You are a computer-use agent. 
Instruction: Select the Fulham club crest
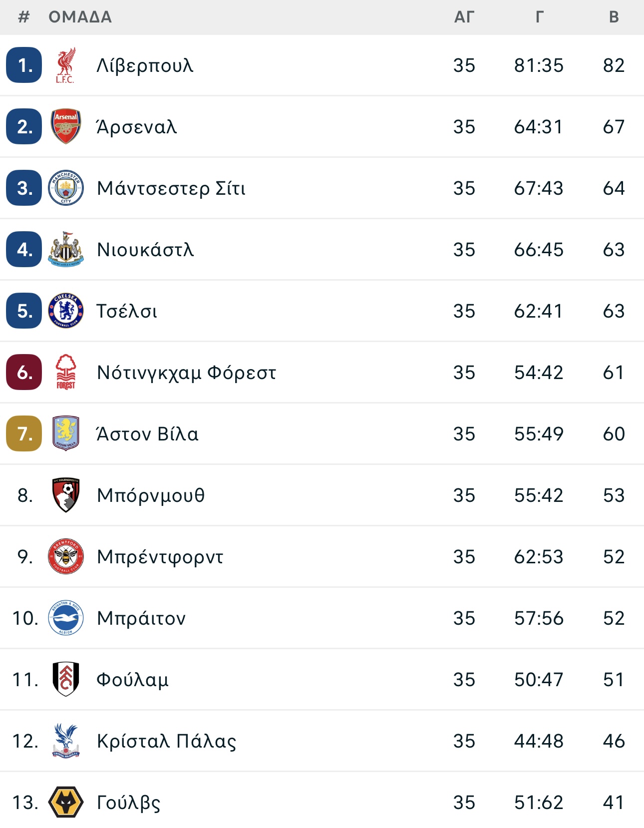pyautogui.click(x=66, y=679)
